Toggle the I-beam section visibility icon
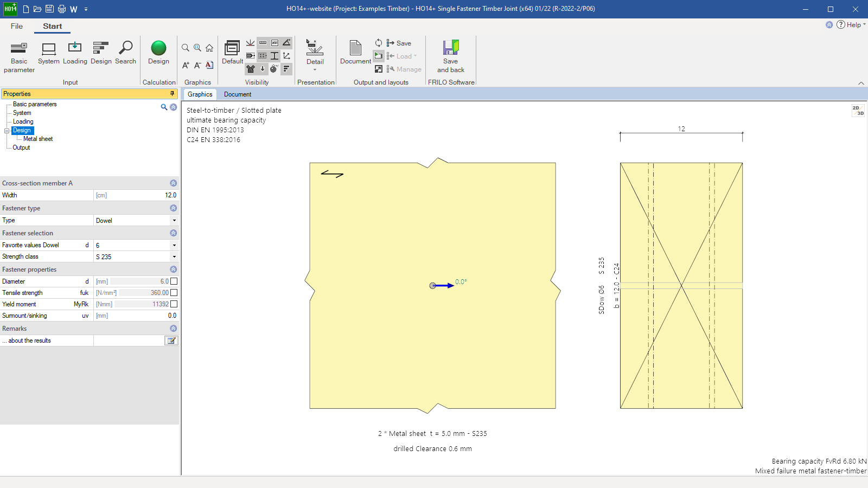The image size is (868, 488). click(x=275, y=55)
